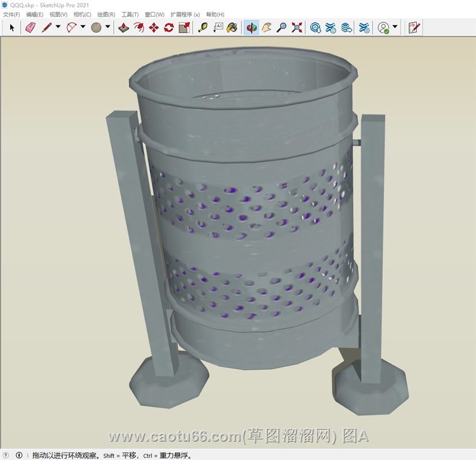This screenshot has width=476, height=460.
Task: Pick the pink Eraser tool
Action: click(30, 27)
